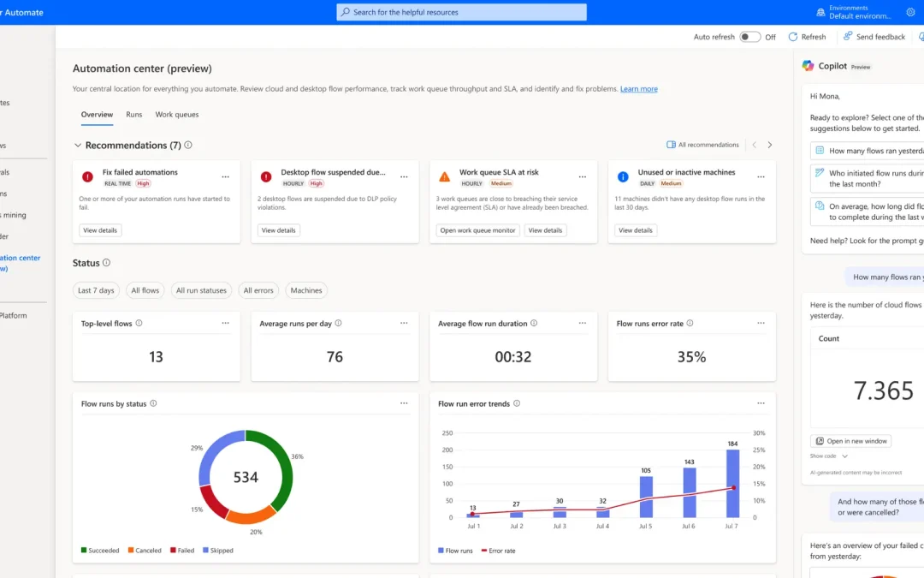
Task: Open Automation center in left navigation
Action: click(x=20, y=263)
